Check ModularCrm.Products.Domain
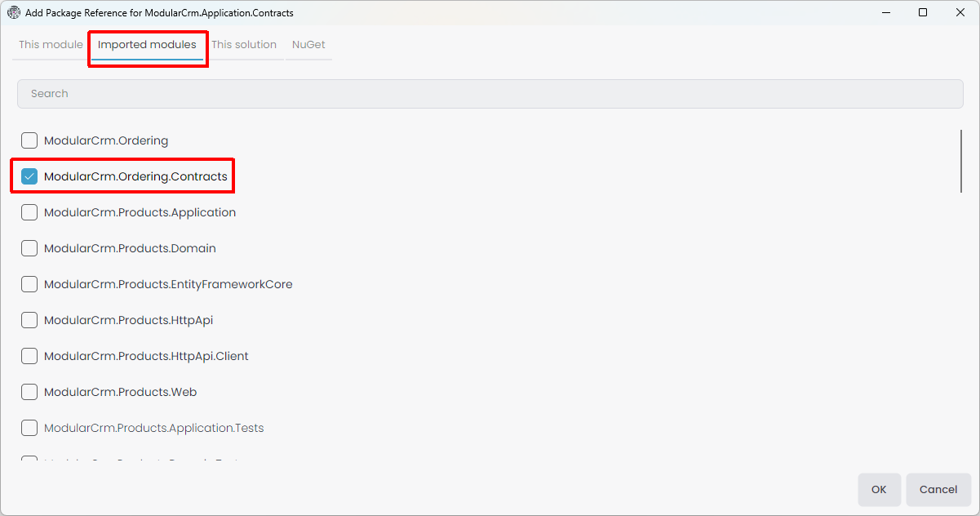 [29, 247]
